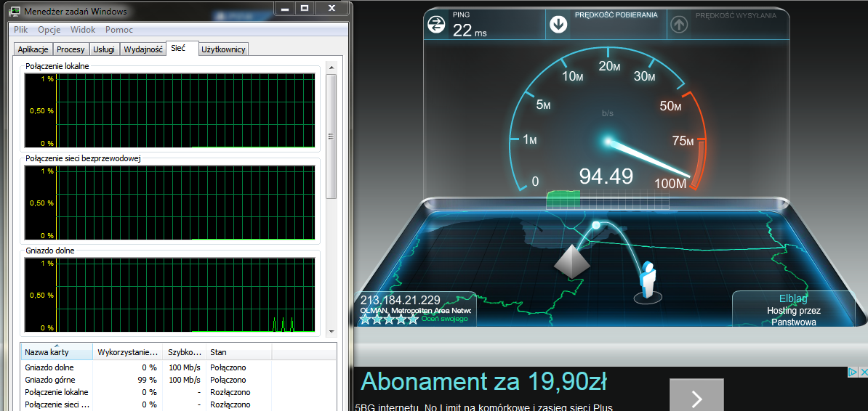Close the ad with X icon

[862, 373]
